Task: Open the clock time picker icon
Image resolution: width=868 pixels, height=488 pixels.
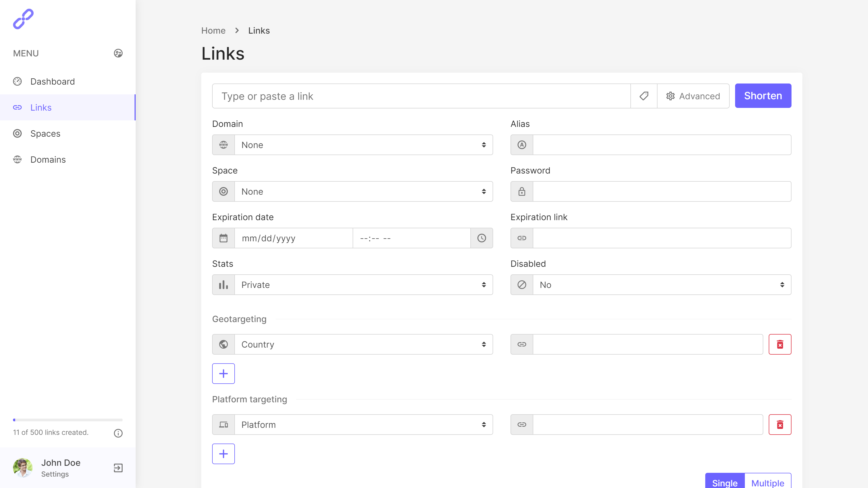Action: [481, 238]
